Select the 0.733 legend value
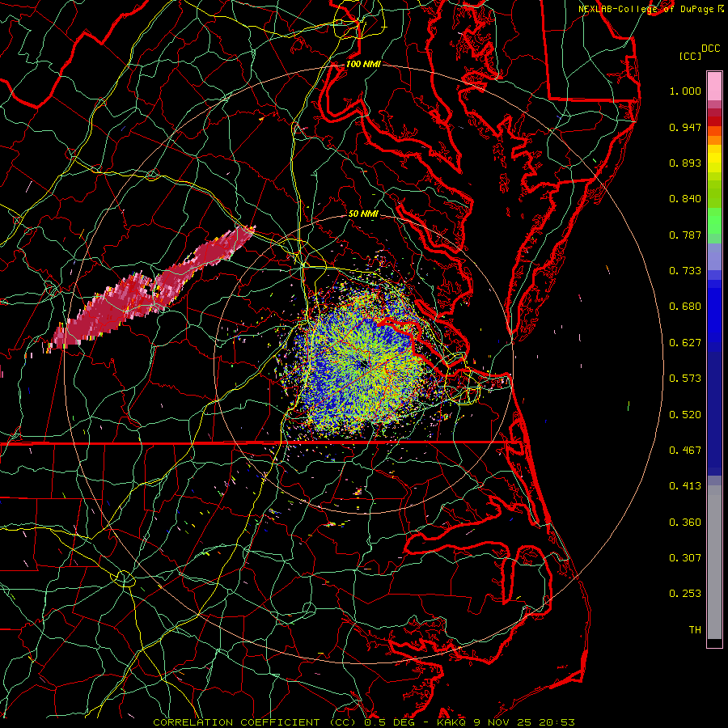The width and height of the screenshot is (728, 728). 685,271
